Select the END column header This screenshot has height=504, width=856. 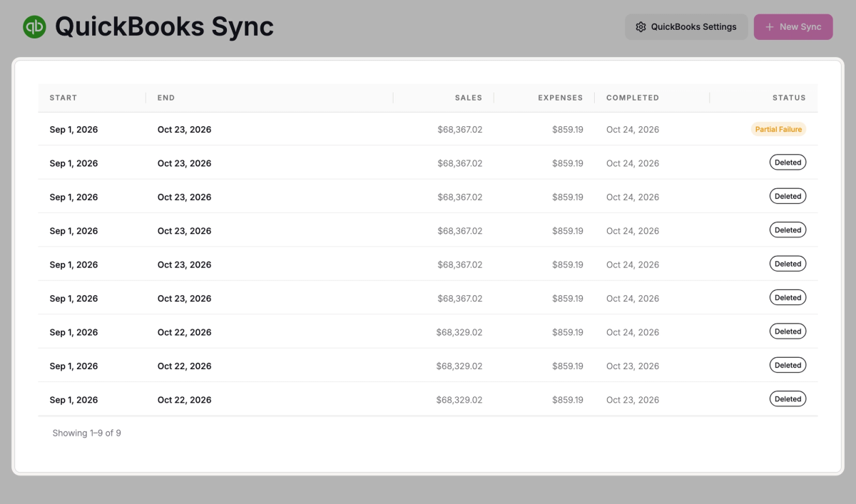point(166,98)
